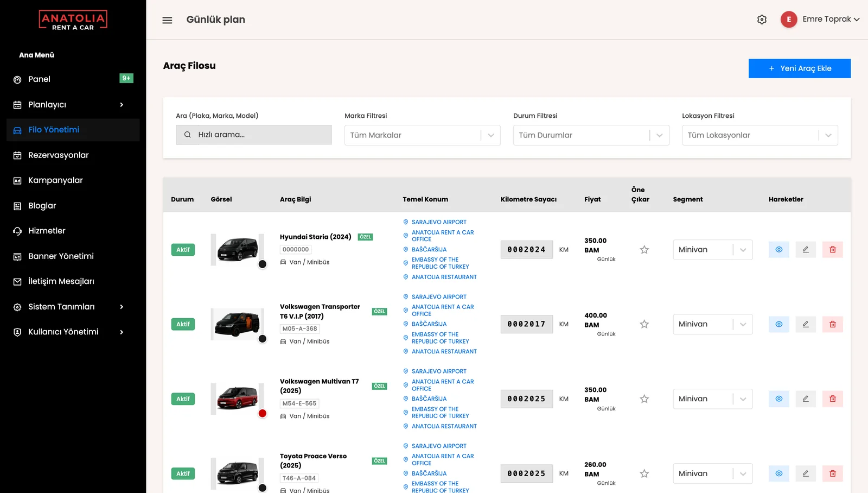Change segment dropdown for Hyundai Staria
This screenshot has width=868, height=493.
point(712,250)
